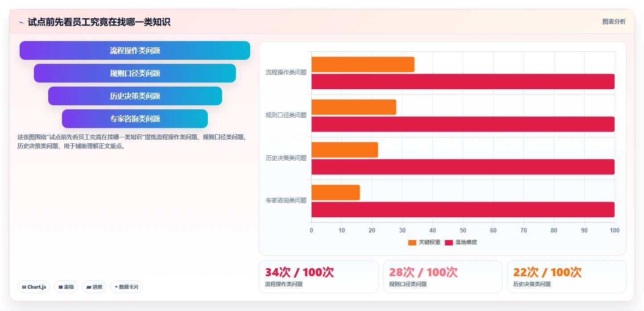This screenshot has width=644, height=311.
Task: Toggle the 落地难度 legend item
Action: tap(461, 242)
